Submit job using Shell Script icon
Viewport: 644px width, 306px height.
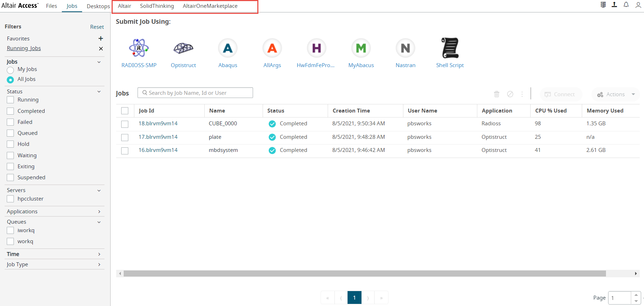point(450,48)
